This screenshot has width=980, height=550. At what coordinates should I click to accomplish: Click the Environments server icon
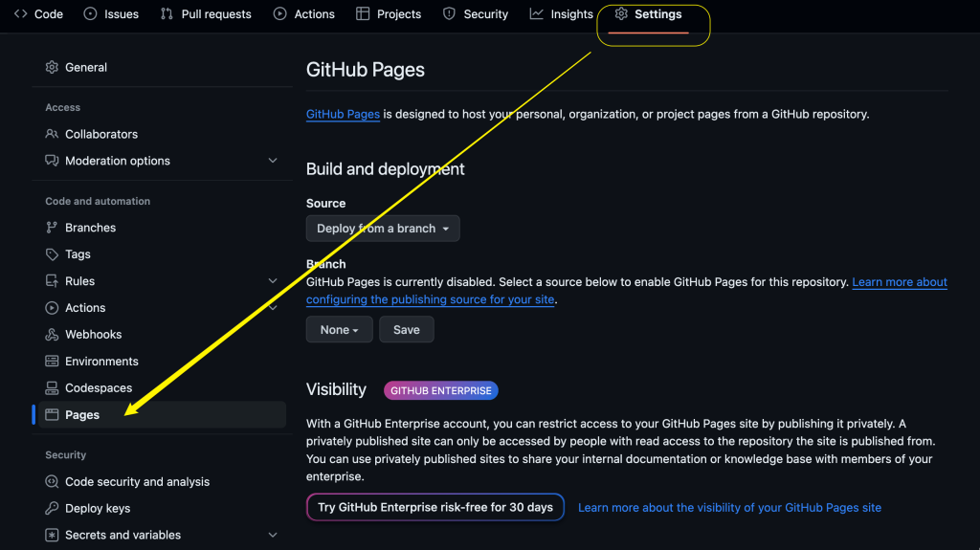(x=52, y=362)
